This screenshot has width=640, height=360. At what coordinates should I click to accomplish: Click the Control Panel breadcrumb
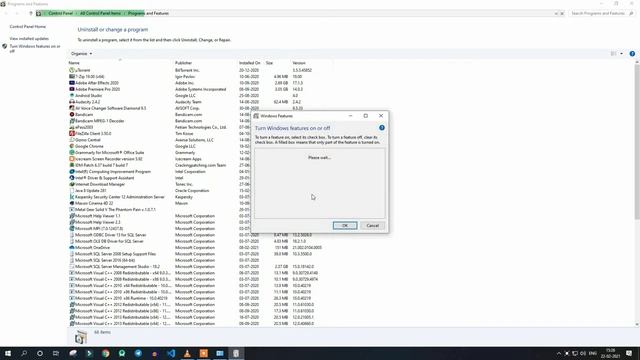pos(60,13)
